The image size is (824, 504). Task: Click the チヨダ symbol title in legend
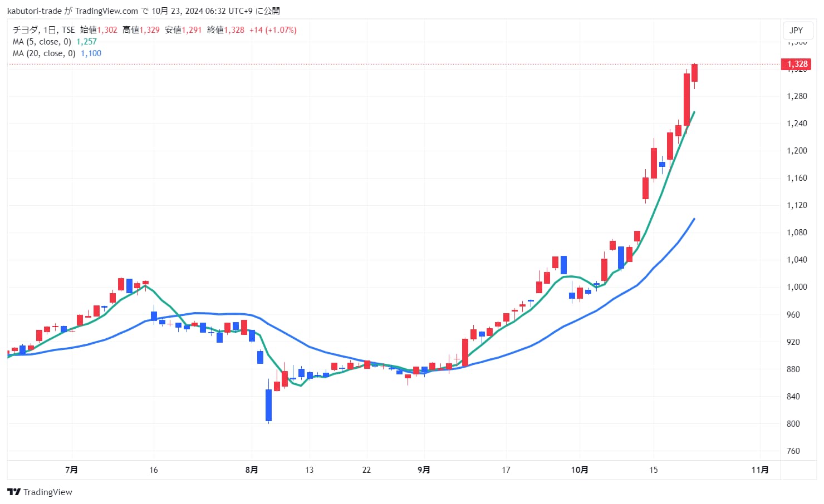tap(25, 30)
